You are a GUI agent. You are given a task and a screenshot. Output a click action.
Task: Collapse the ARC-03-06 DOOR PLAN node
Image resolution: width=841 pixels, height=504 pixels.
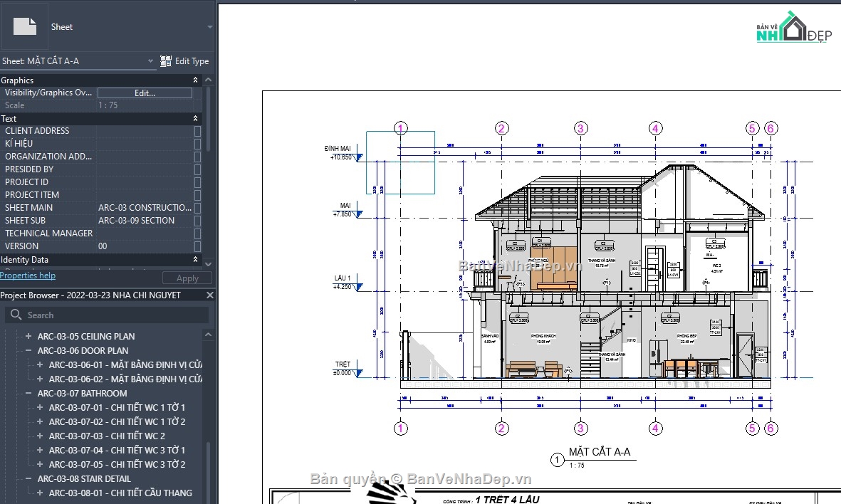28,351
